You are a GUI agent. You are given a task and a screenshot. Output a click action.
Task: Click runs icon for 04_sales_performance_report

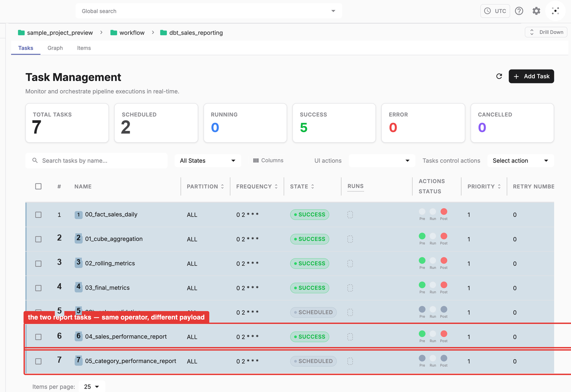pyautogui.click(x=350, y=337)
